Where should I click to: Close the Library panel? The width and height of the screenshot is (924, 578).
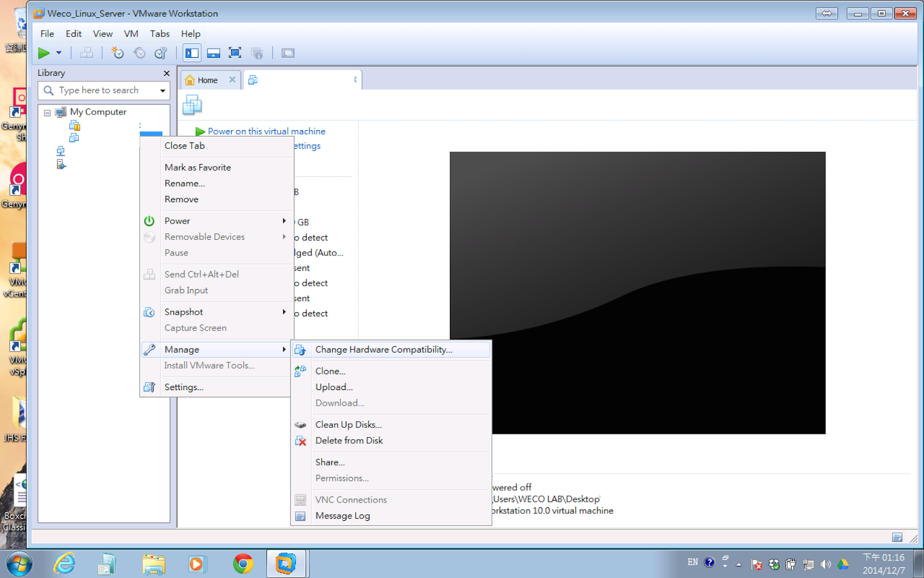pyautogui.click(x=167, y=73)
